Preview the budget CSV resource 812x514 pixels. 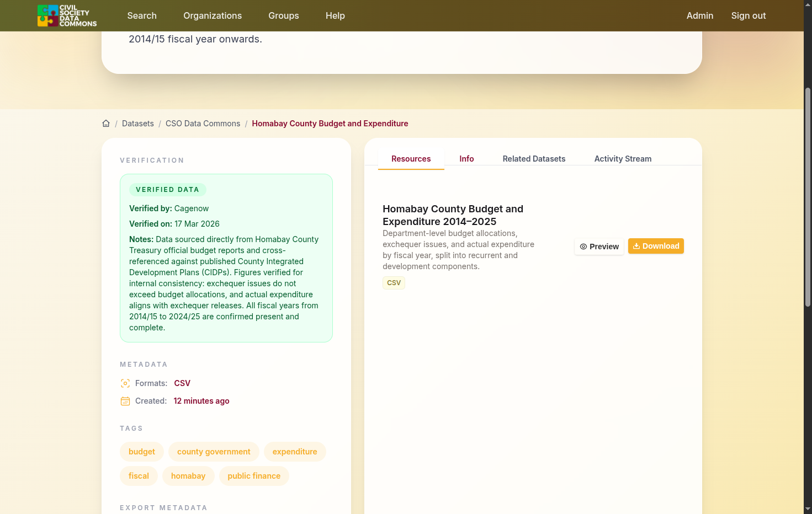pyautogui.click(x=599, y=247)
